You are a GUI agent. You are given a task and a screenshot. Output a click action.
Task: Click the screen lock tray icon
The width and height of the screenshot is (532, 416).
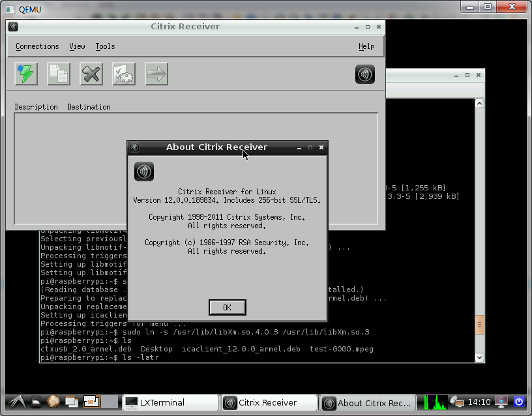501,402
